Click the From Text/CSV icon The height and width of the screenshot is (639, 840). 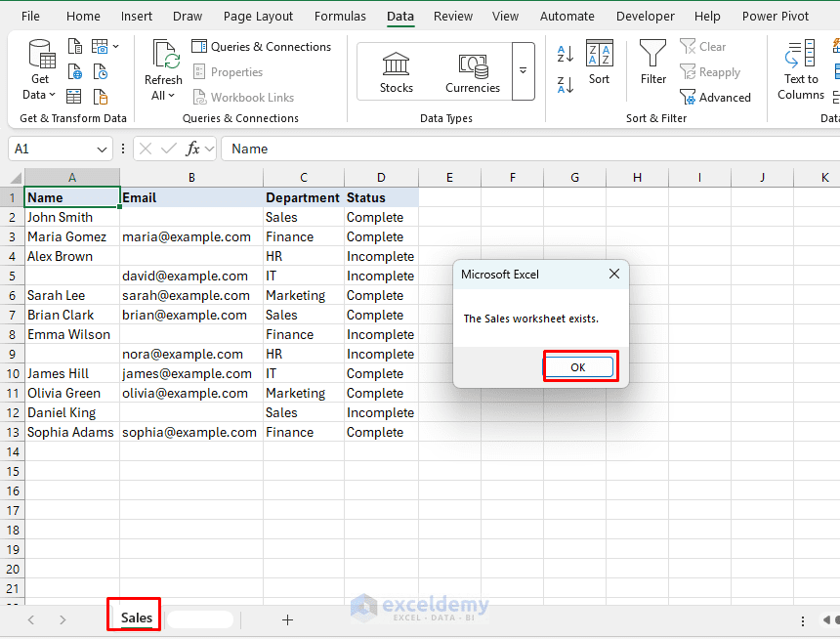click(74, 47)
